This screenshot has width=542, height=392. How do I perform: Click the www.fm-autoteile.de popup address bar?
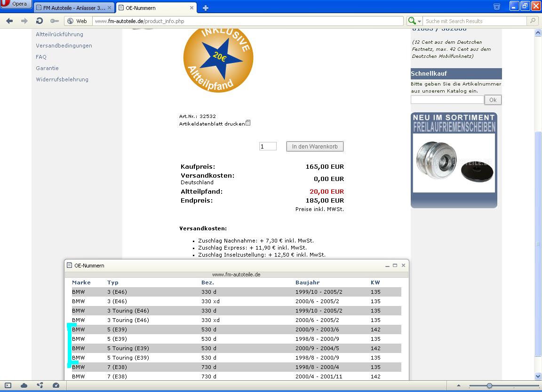click(237, 274)
